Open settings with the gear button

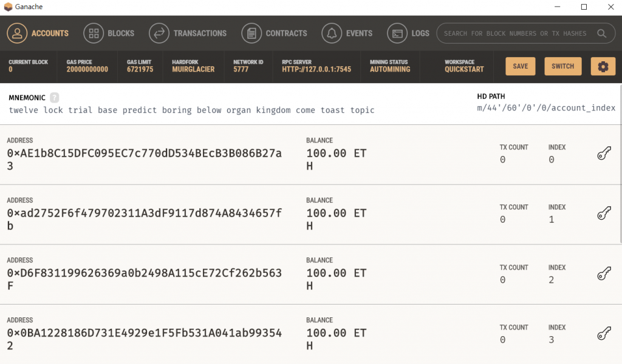603,66
